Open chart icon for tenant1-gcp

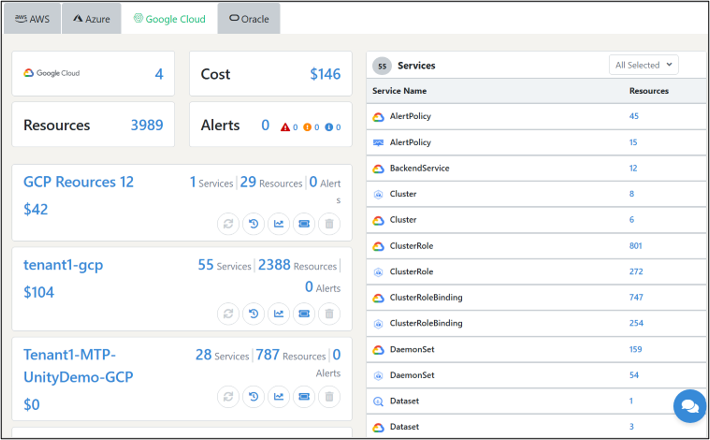tap(278, 313)
